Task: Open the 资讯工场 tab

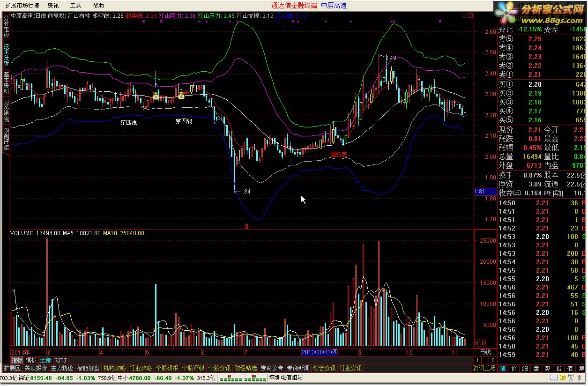Action: 484,368
